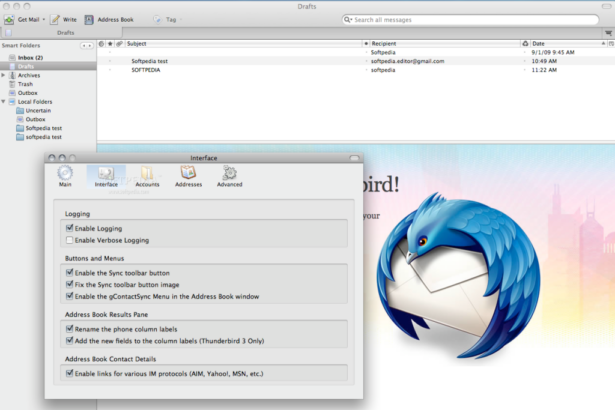Click the Tag toolbar button
This screenshot has height=410, width=615.
158,19
